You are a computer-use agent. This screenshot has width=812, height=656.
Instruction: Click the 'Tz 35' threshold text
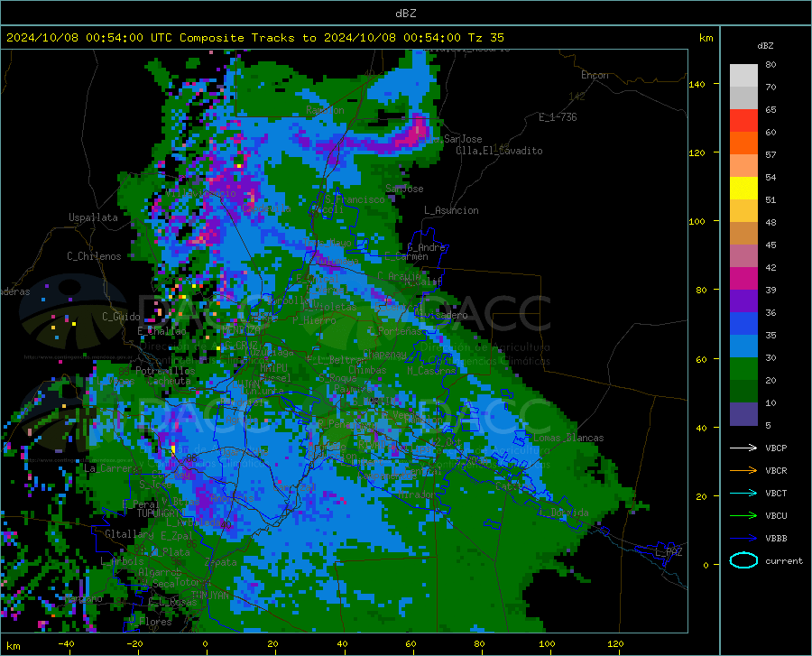[x=485, y=38]
